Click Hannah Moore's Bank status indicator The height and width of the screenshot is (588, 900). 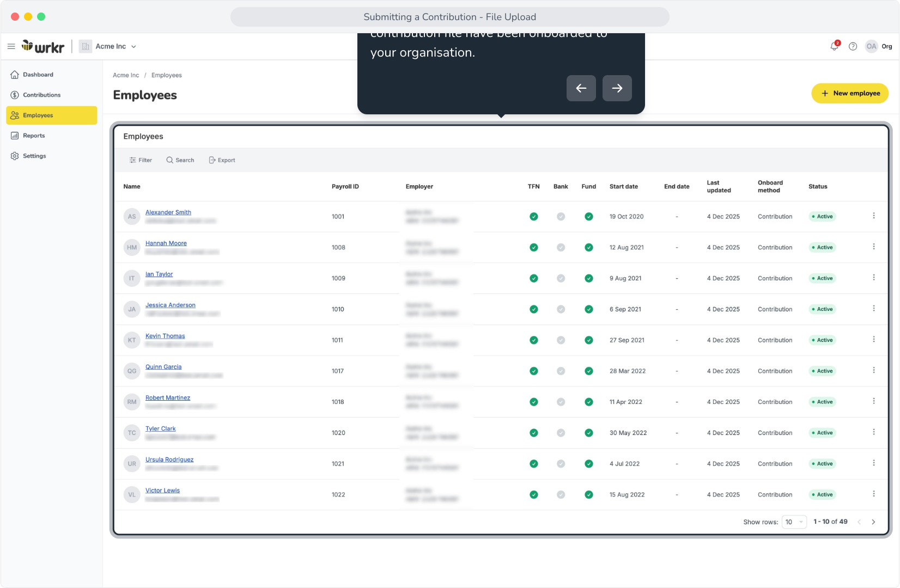tap(561, 248)
